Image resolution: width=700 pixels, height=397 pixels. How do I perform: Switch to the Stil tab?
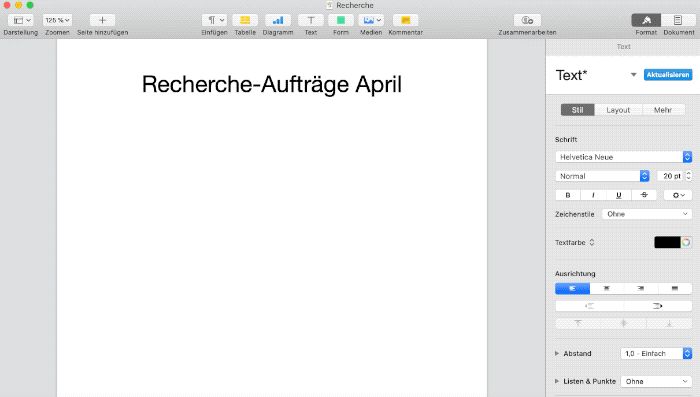pyautogui.click(x=578, y=110)
